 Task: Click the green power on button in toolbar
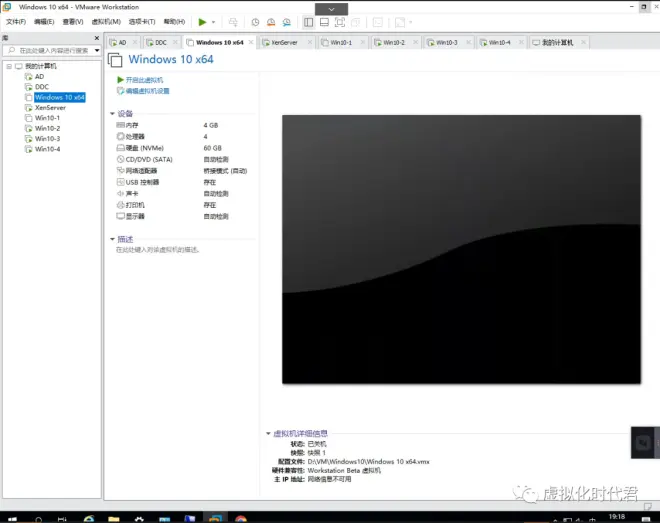[x=202, y=22]
